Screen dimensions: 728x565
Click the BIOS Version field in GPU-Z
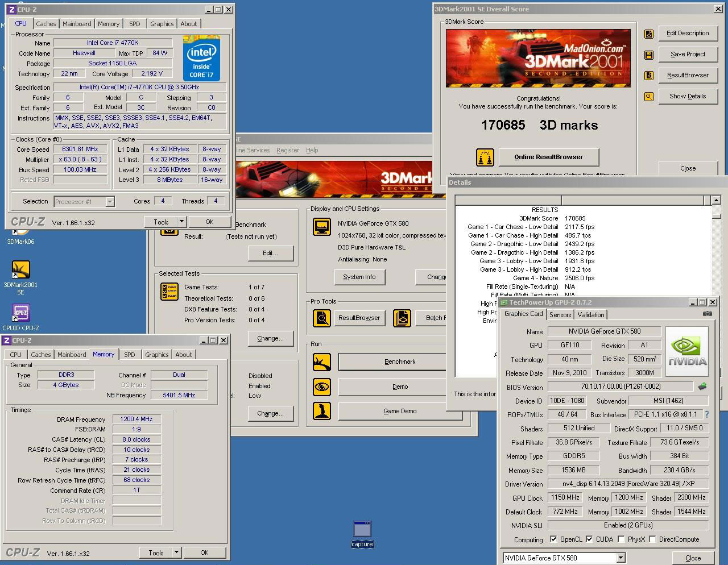point(621,387)
